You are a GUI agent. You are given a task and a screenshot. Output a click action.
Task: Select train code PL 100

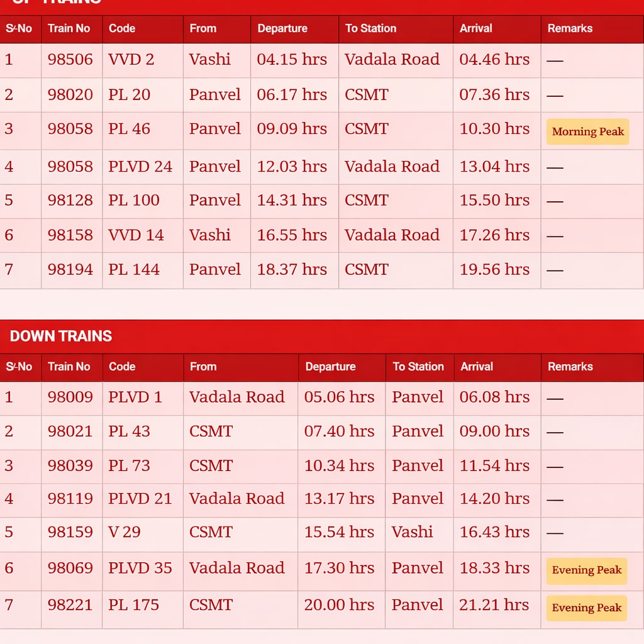pyautogui.click(x=134, y=201)
